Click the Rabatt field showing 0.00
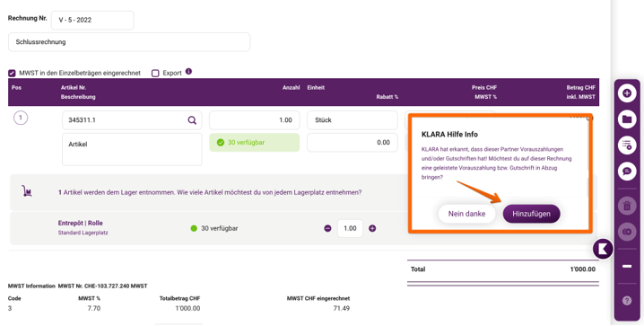Image resolution: width=644 pixels, height=326 pixels. pos(352,143)
